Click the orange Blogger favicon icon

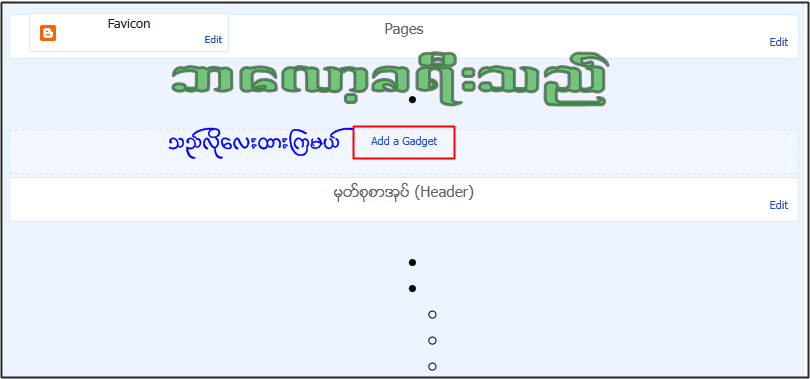[48, 34]
